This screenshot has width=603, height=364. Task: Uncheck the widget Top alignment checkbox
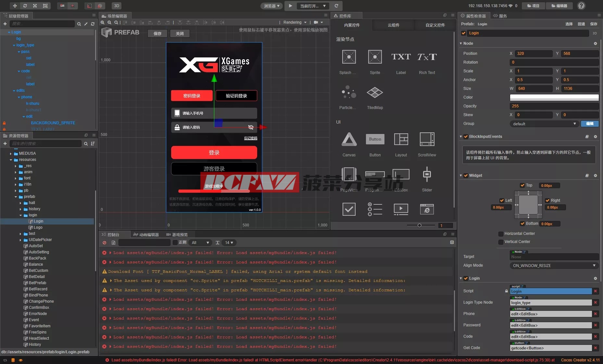point(522,185)
